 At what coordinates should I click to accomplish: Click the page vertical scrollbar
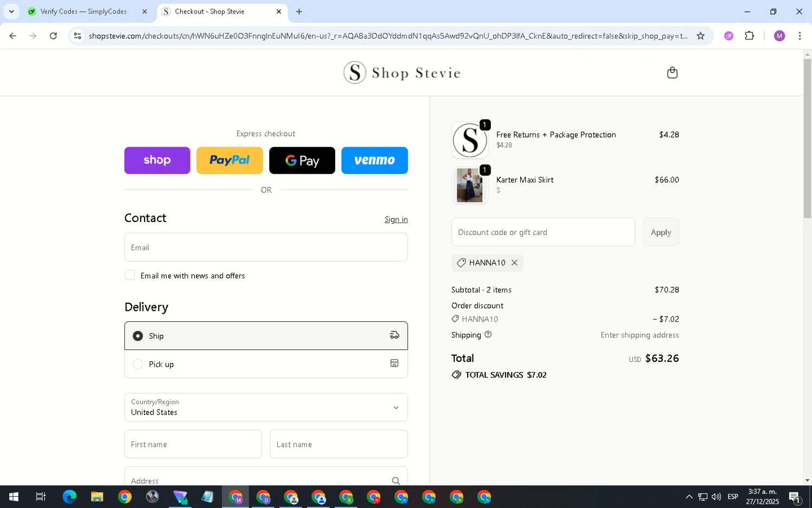[x=807, y=138]
